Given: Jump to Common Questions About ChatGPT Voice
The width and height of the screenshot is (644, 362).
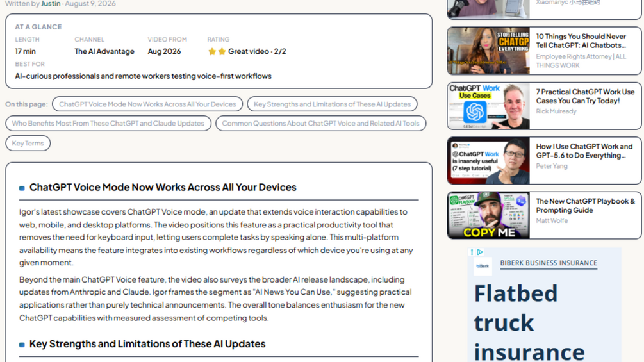Looking at the screenshot, I should (x=320, y=123).
